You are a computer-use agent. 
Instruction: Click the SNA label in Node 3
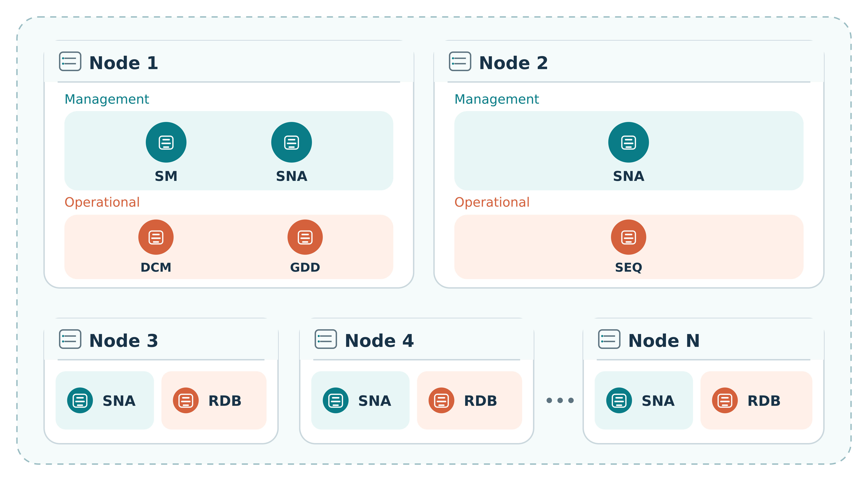(x=119, y=401)
